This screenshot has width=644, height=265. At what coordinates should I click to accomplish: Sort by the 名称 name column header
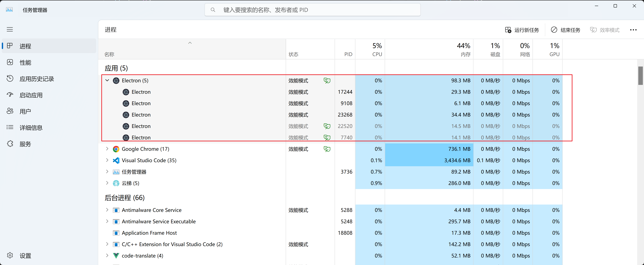coord(192,49)
